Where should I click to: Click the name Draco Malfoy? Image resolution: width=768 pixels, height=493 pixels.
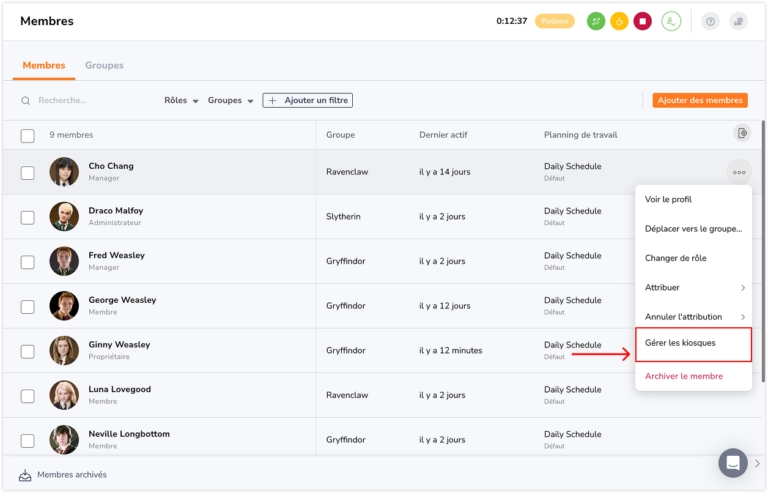pyautogui.click(x=116, y=211)
